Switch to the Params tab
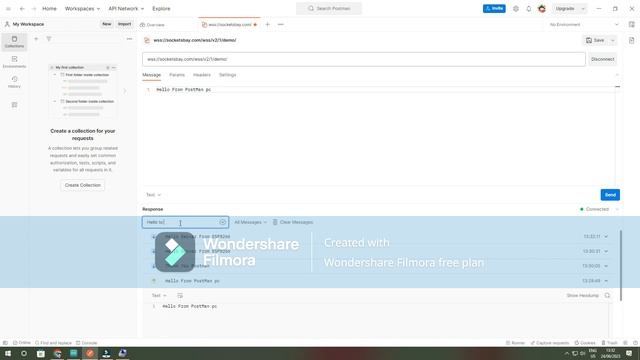 (177, 75)
